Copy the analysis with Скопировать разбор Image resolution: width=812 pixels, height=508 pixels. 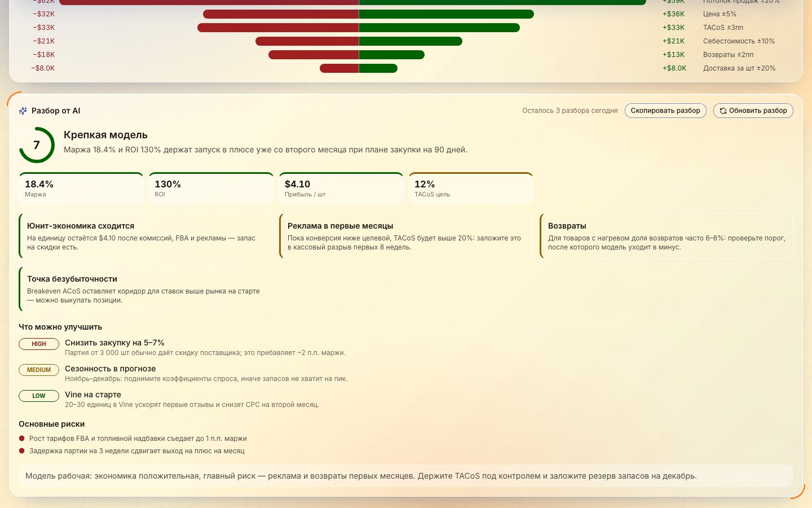click(x=665, y=111)
